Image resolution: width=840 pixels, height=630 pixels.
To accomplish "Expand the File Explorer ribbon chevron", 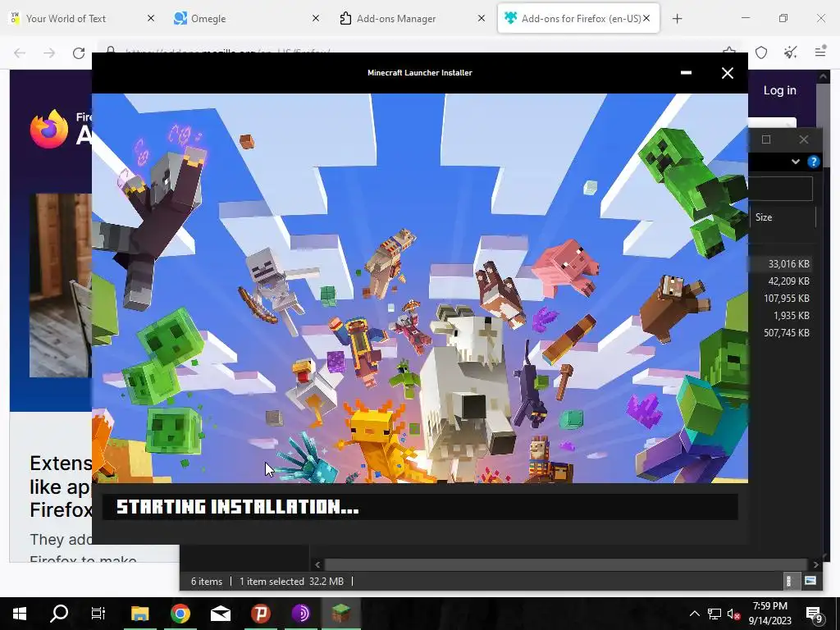I will (796, 162).
